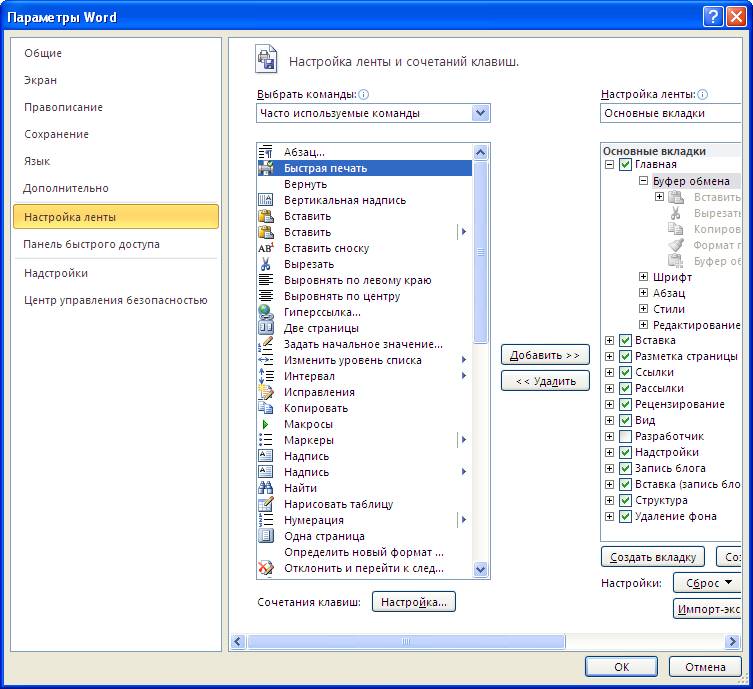Click the Отмена button
Screen dimensions: 753x689
coord(705,666)
